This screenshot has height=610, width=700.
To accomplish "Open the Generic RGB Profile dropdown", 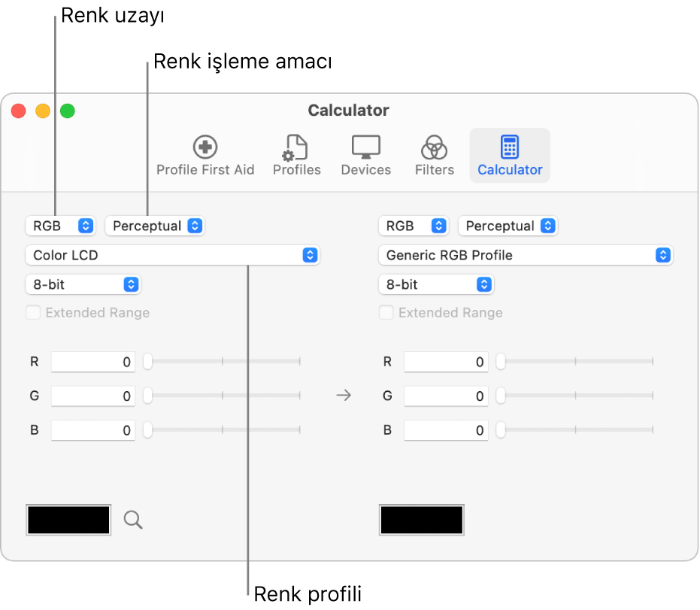I will [x=526, y=255].
